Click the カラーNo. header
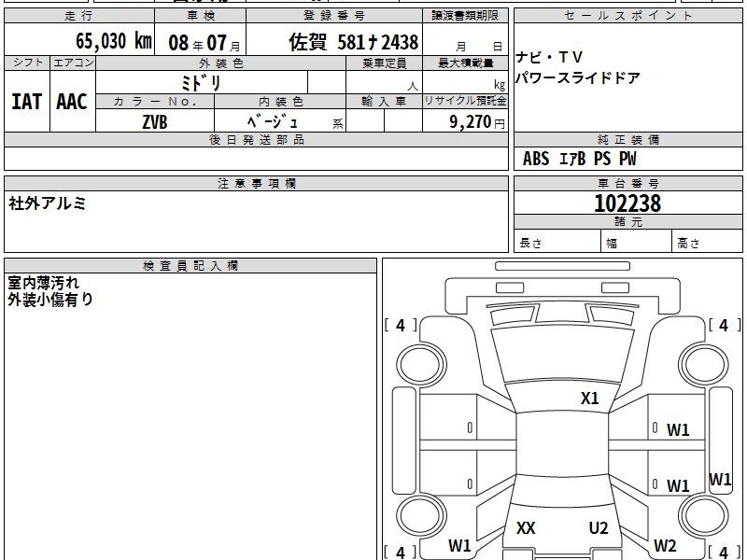Image resolution: width=747 pixels, height=560 pixels. pos(155,102)
